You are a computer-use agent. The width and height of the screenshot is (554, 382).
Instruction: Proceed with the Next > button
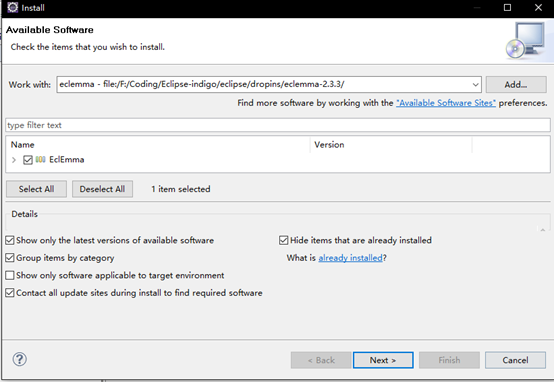click(383, 360)
